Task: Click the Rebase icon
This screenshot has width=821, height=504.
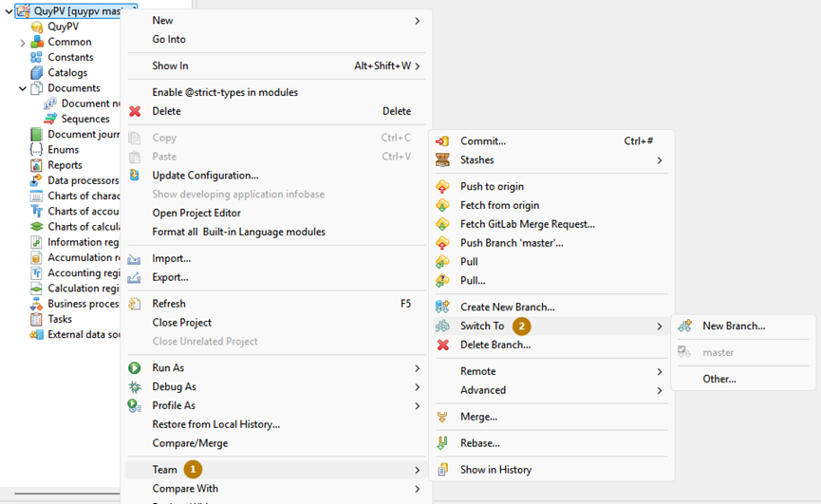Action: (x=442, y=443)
